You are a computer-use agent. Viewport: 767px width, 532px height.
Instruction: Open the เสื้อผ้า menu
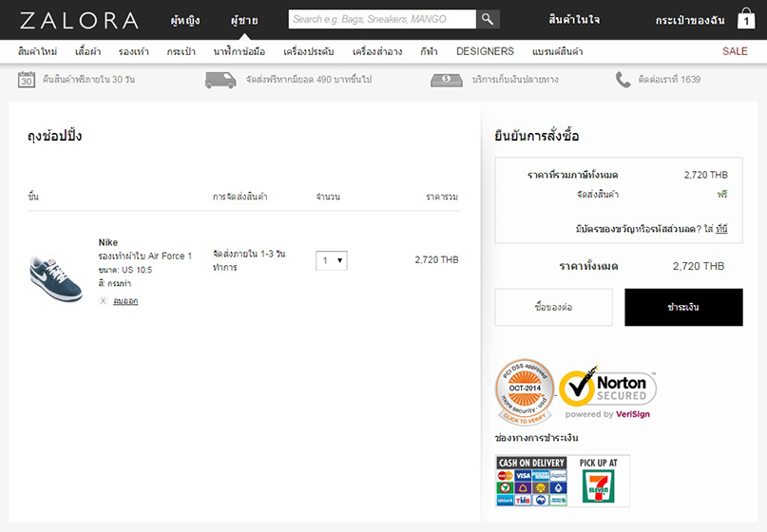[88, 51]
